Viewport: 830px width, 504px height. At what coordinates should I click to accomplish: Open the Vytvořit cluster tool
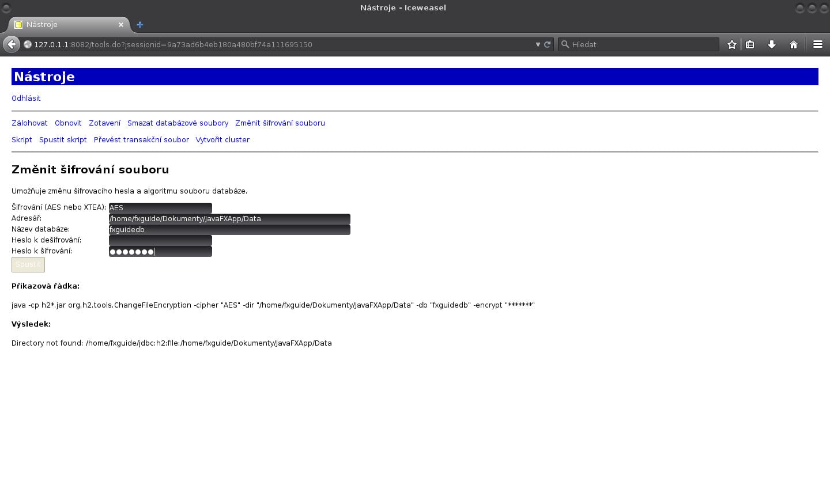222,139
